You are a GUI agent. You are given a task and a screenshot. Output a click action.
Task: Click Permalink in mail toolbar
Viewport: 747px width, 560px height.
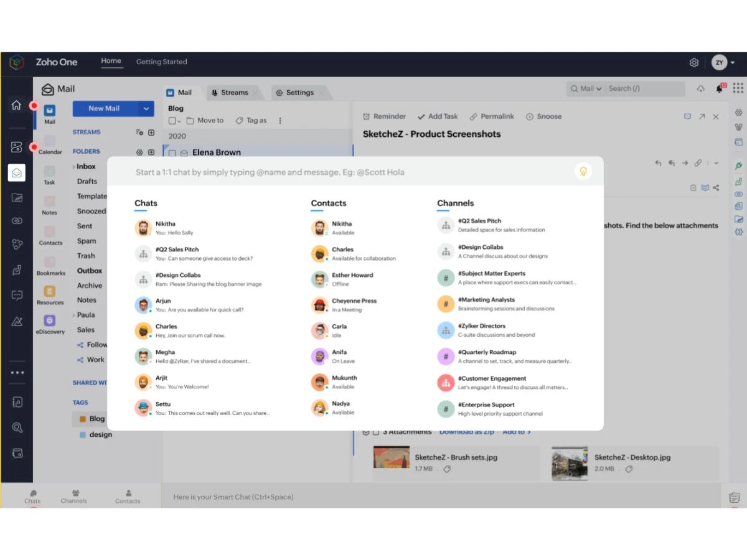492,116
